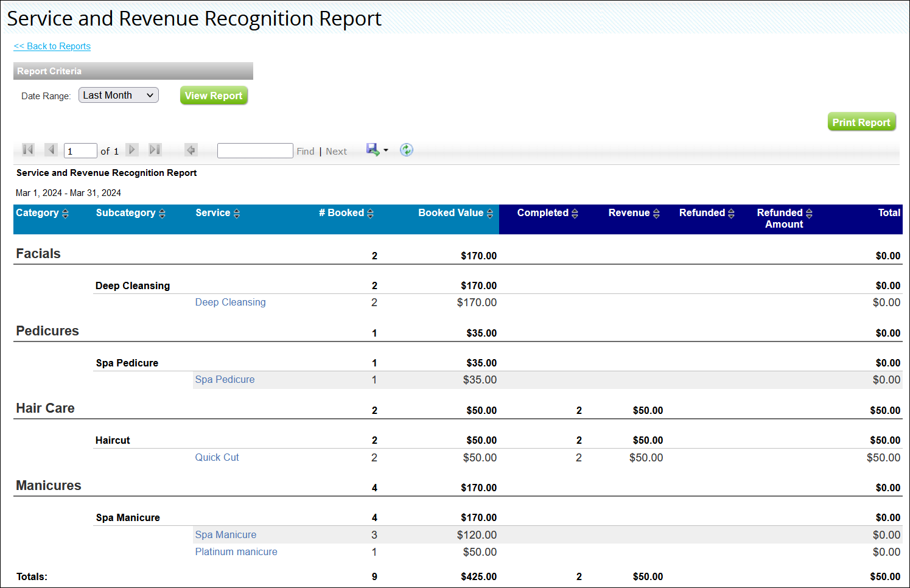Image resolution: width=910 pixels, height=588 pixels.
Task: Sort by Refunded column arrows
Action: click(x=732, y=213)
